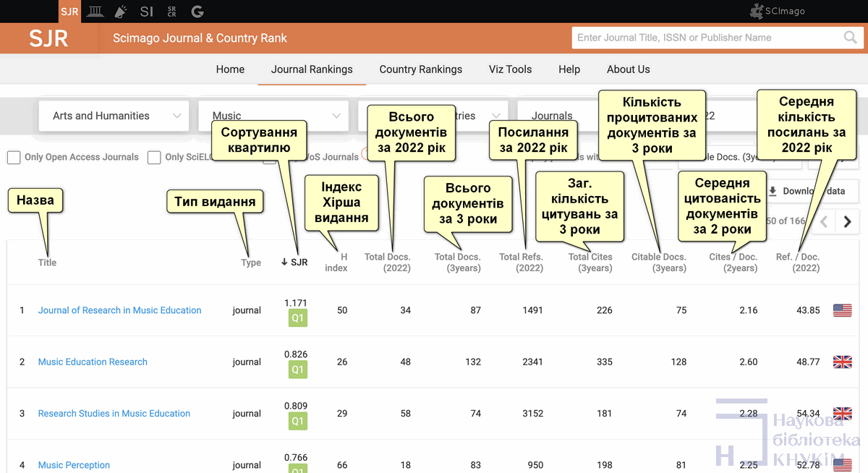The width and height of the screenshot is (868, 473).
Task: Go to next results page arrow
Action: (x=847, y=222)
